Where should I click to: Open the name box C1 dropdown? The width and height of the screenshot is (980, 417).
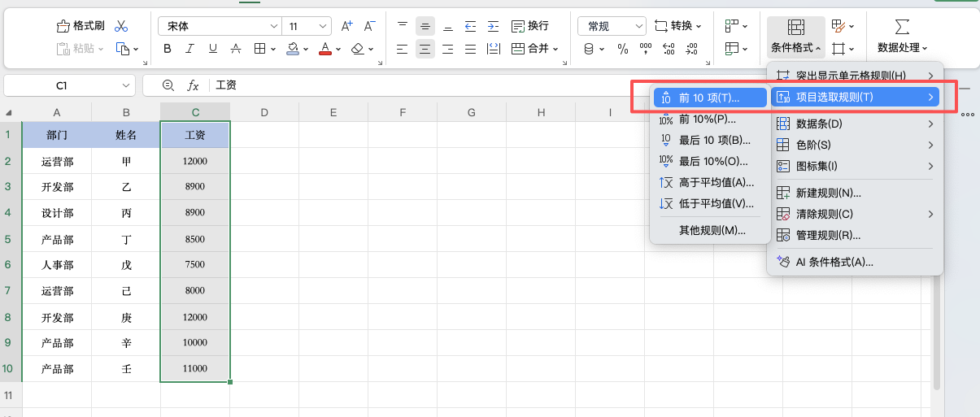pyautogui.click(x=126, y=85)
